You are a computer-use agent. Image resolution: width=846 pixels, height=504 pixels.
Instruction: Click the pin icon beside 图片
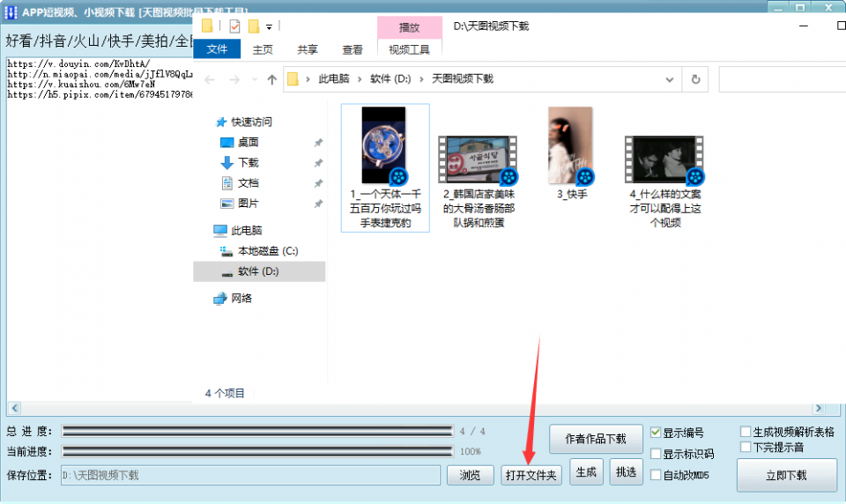click(x=319, y=204)
